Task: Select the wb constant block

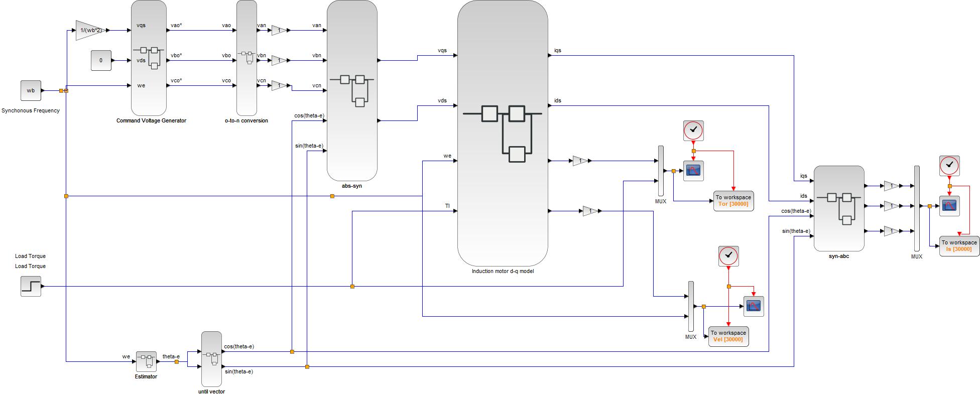Action: [31, 90]
